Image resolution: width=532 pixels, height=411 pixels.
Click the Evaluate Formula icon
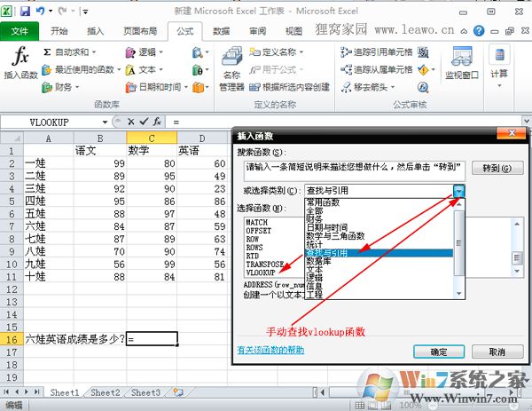[x=423, y=87]
